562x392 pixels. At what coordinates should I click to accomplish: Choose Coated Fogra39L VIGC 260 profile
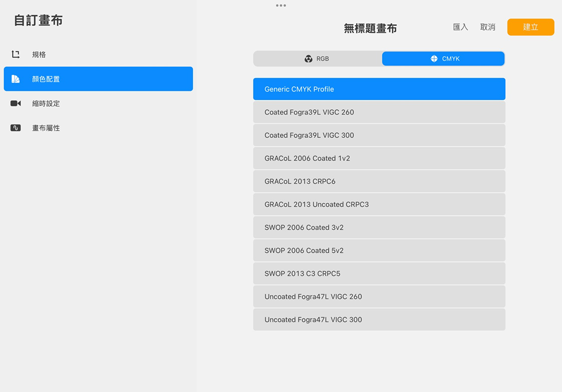click(379, 112)
